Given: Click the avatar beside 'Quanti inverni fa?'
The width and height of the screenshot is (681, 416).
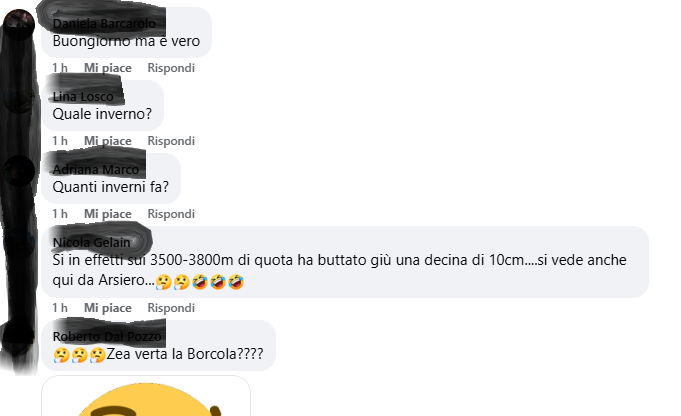Looking at the screenshot, I should pyautogui.click(x=19, y=171).
